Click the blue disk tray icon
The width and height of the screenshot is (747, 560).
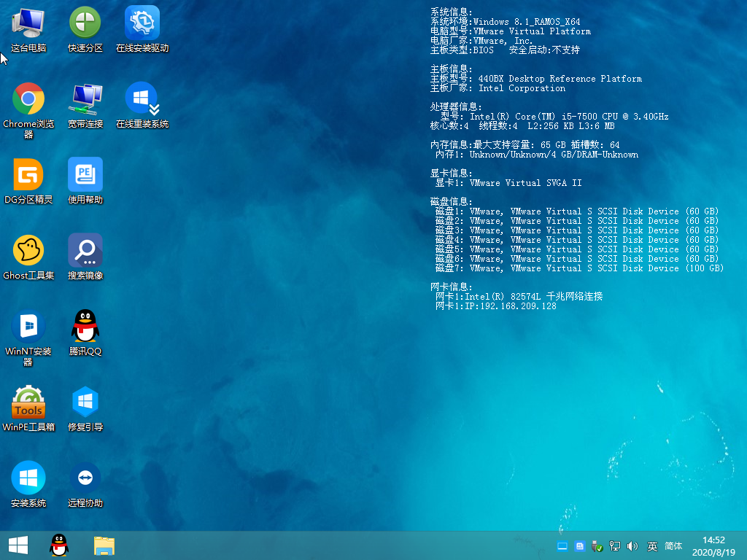coord(579,546)
